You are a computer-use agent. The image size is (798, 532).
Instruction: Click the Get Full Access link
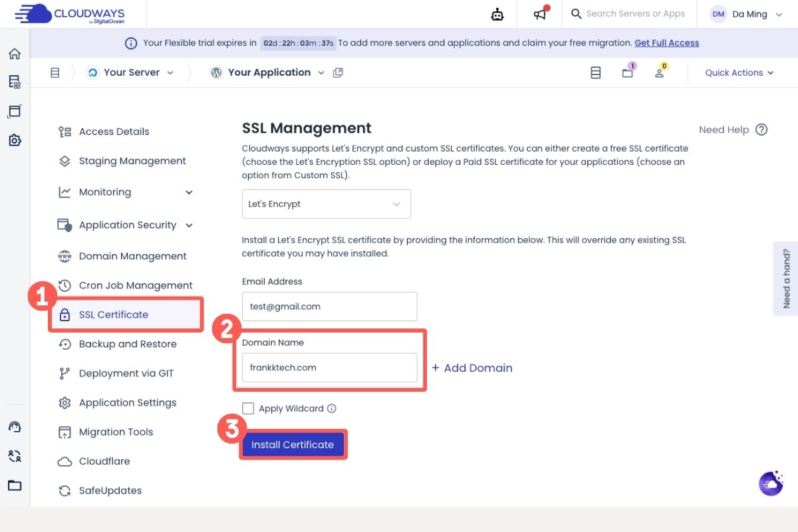coord(667,43)
